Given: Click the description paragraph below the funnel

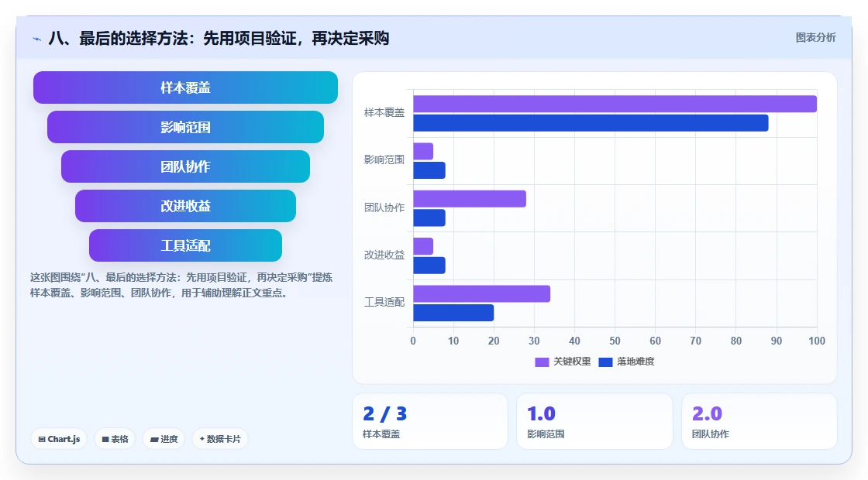Looking at the screenshot, I should (x=181, y=286).
